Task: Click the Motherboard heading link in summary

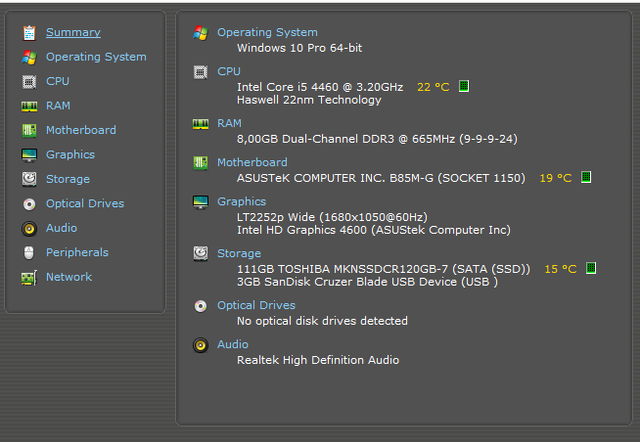Action: (252, 162)
